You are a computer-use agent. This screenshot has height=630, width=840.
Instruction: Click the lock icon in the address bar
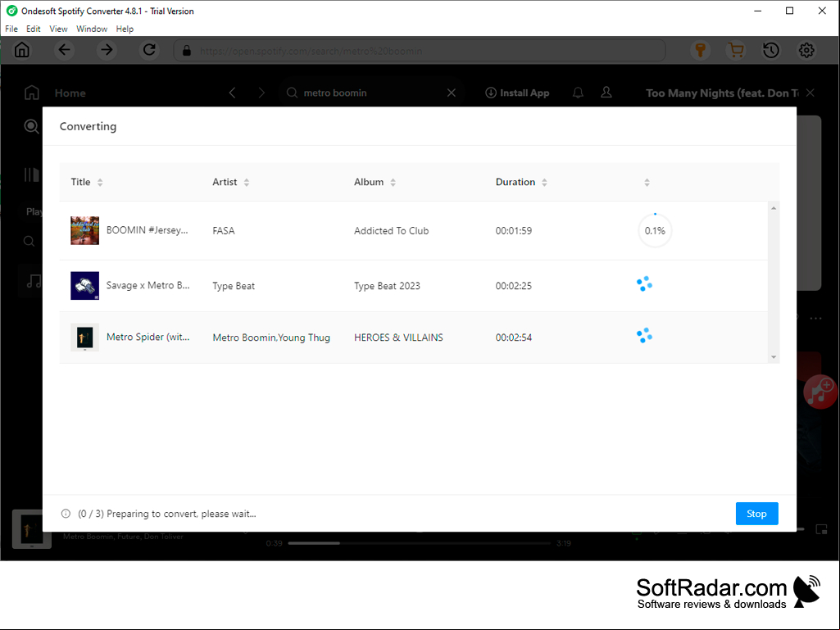tap(186, 51)
